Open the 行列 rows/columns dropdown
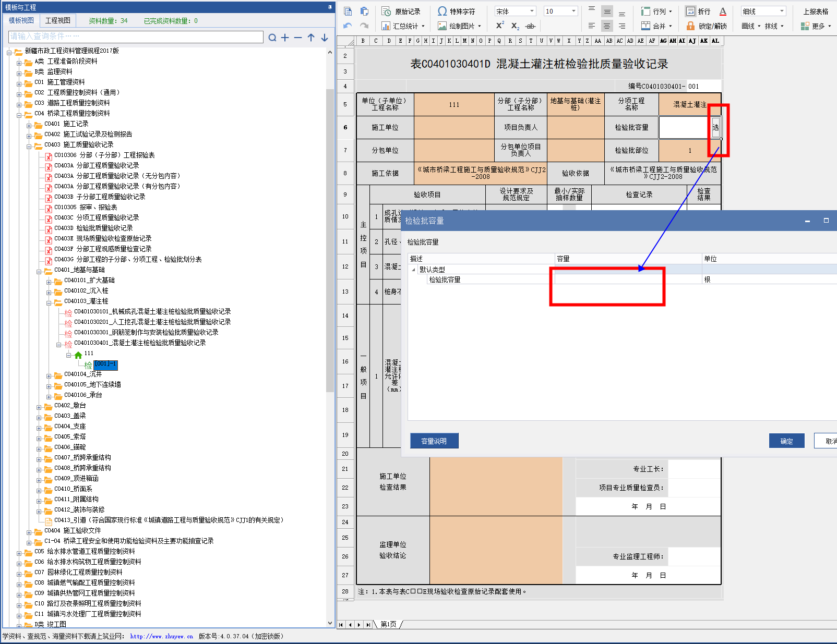 click(657, 11)
